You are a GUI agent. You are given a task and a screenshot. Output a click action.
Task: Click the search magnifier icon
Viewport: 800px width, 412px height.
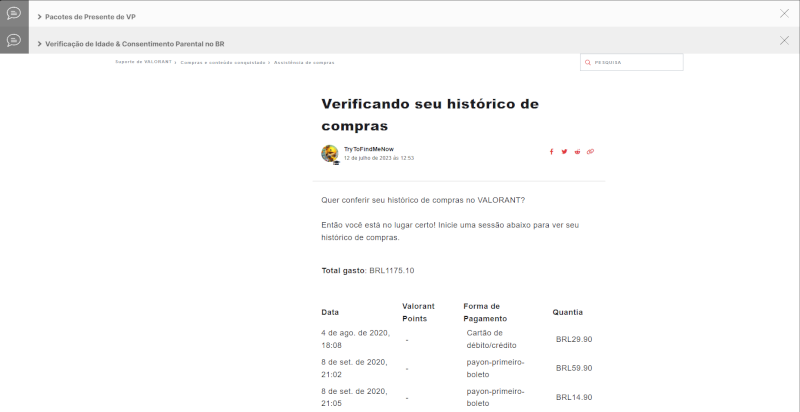pyautogui.click(x=588, y=63)
